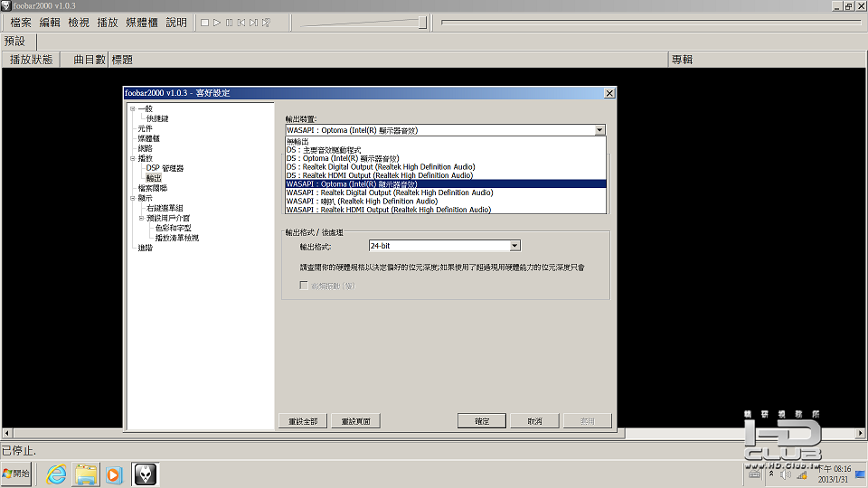Collapse the 預設用戶介面 tree node
This screenshot has height=488, width=868.
(x=141, y=218)
